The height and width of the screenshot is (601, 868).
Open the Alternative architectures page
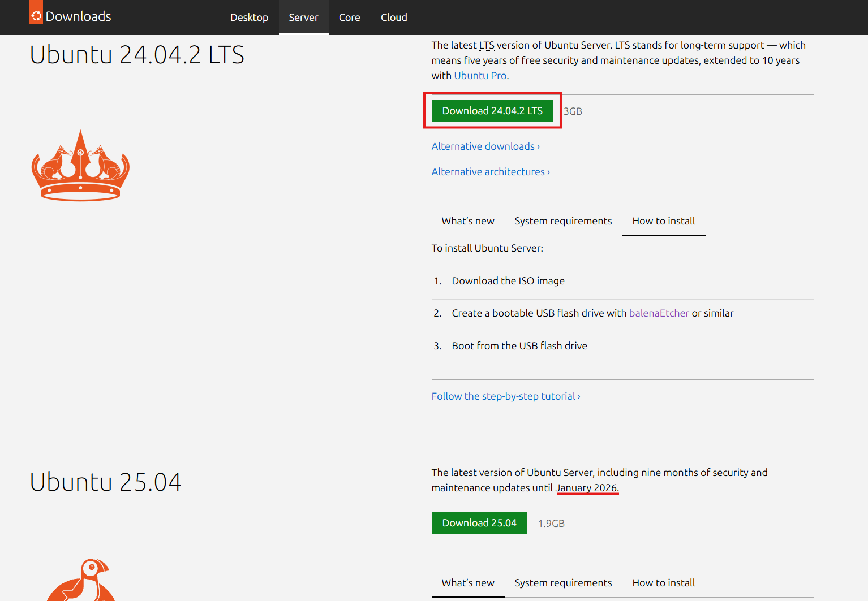point(488,171)
